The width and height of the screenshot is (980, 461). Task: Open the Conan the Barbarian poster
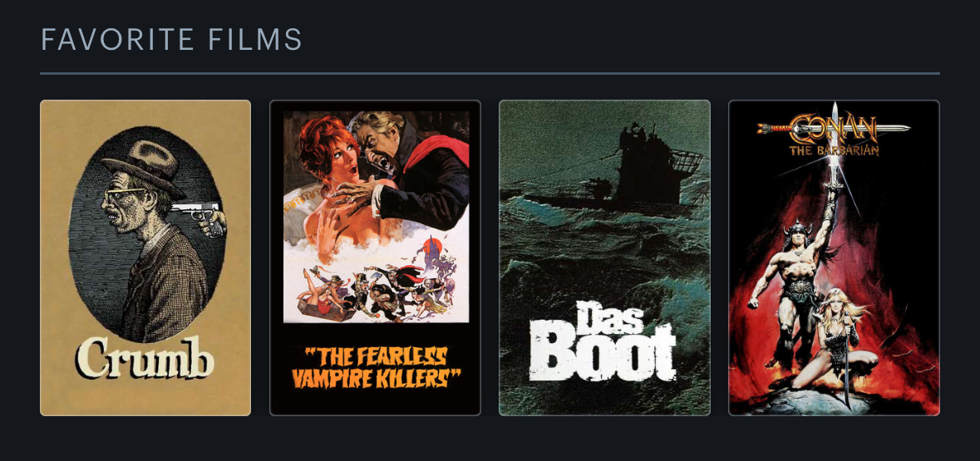[834, 257]
